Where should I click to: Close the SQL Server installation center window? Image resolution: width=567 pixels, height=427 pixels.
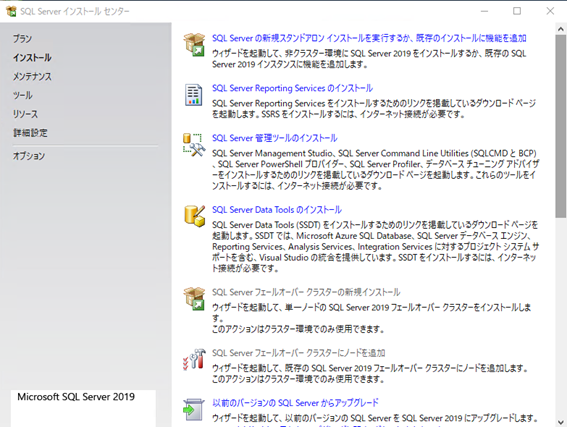(550, 11)
